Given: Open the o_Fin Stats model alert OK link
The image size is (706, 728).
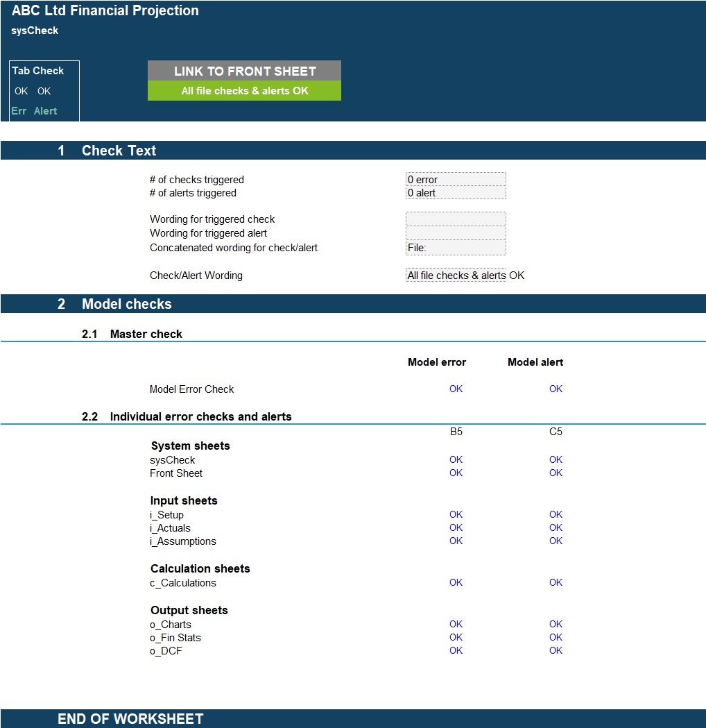Looking at the screenshot, I should pos(556,638).
